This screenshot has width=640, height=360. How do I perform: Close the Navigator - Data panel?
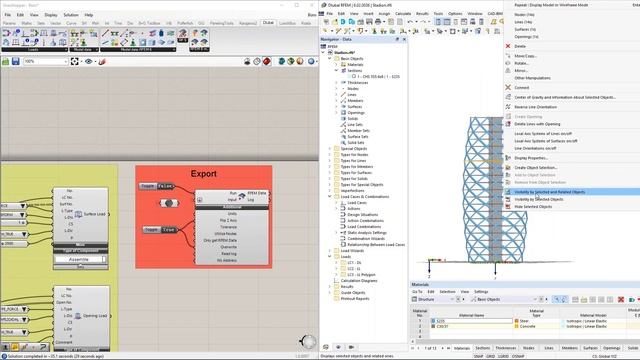coord(404,39)
